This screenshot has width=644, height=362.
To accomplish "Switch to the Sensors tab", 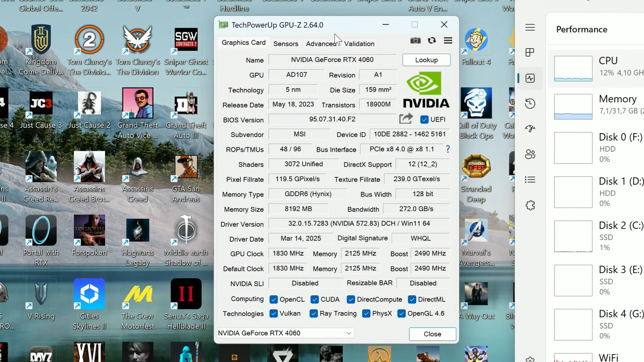I will [x=286, y=43].
